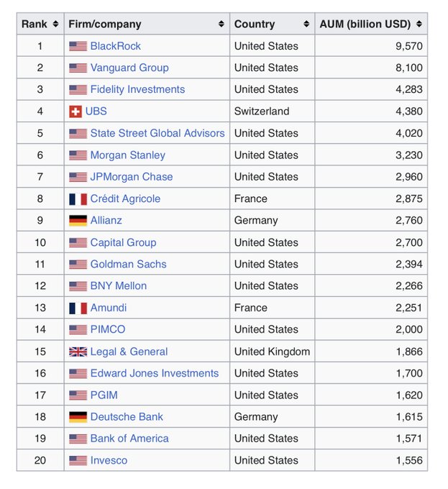The image size is (448, 489).
Task: Select the AUM value 2,394
Action: 408,264
